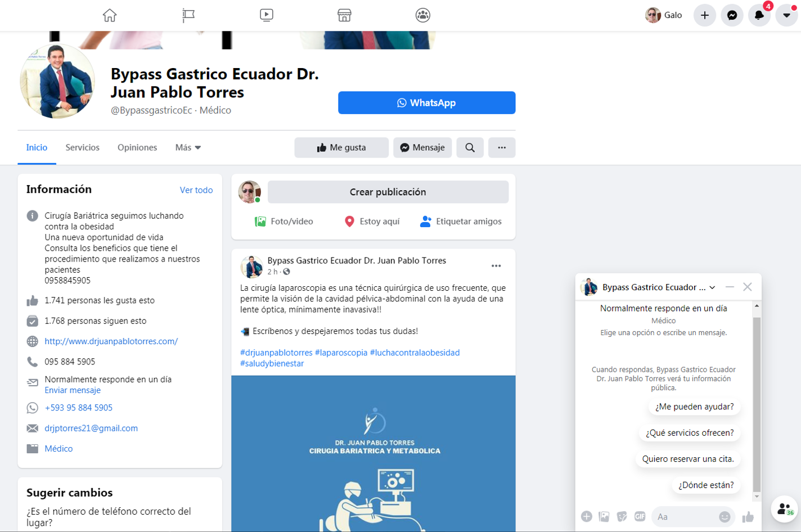Go to Facebook Home icon

click(x=110, y=15)
